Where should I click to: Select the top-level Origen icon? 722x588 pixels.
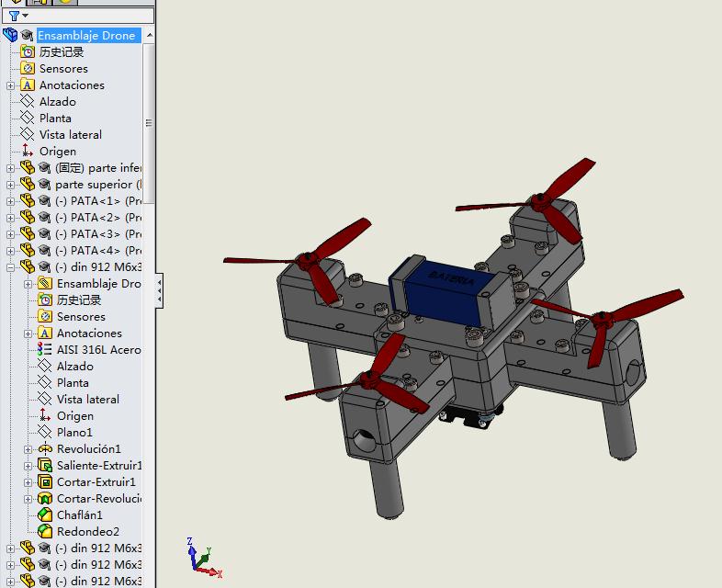(x=28, y=151)
